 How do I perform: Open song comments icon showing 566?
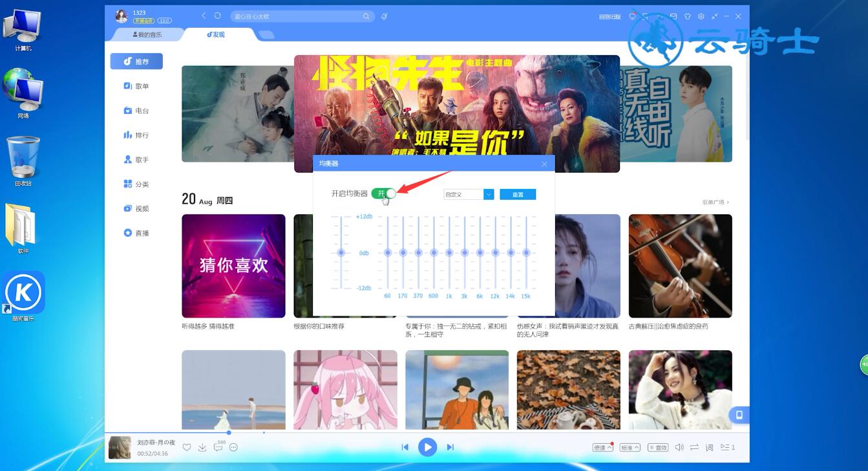click(218, 447)
